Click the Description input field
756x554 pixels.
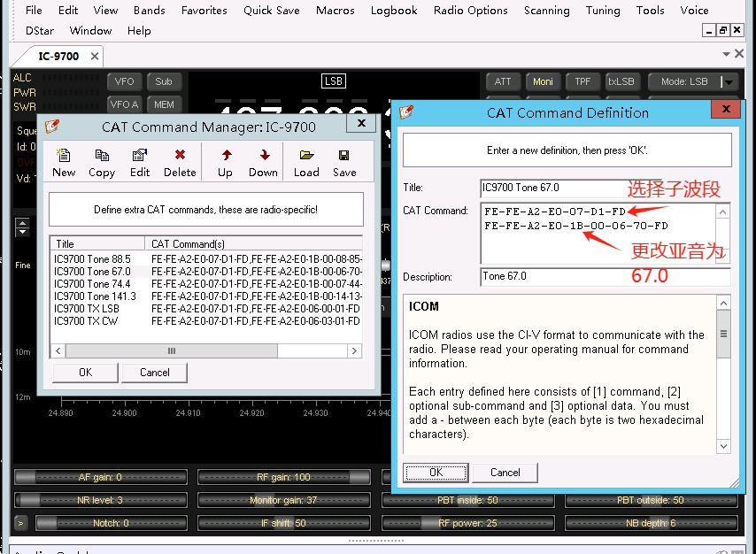click(x=606, y=276)
